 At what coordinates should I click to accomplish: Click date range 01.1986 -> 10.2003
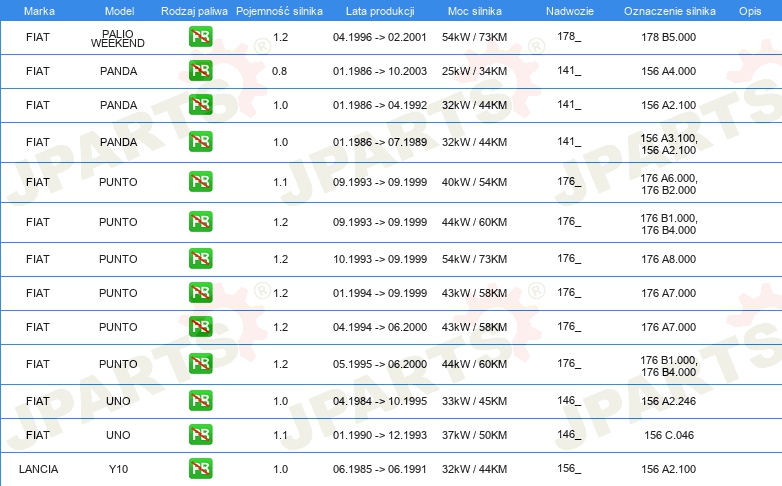[380, 71]
